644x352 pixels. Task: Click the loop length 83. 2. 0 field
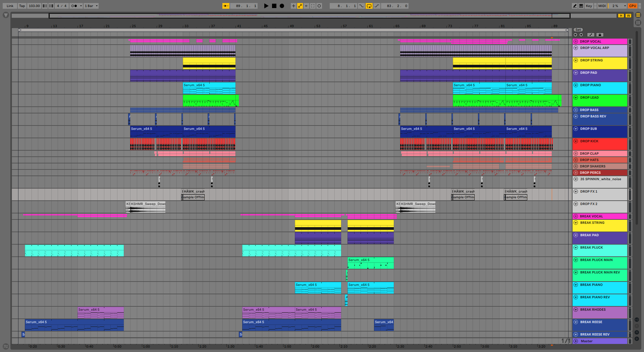click(395, 6)
